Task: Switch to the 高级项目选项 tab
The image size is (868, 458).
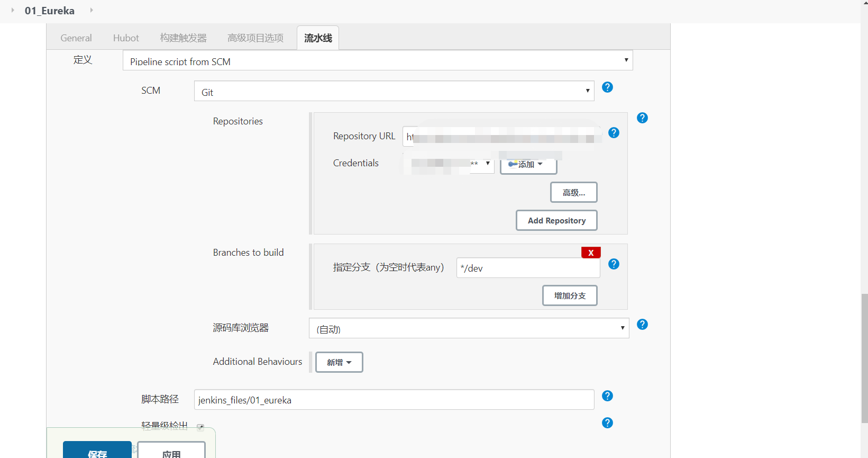Action: pyautogui.click(x=255, y=38)
